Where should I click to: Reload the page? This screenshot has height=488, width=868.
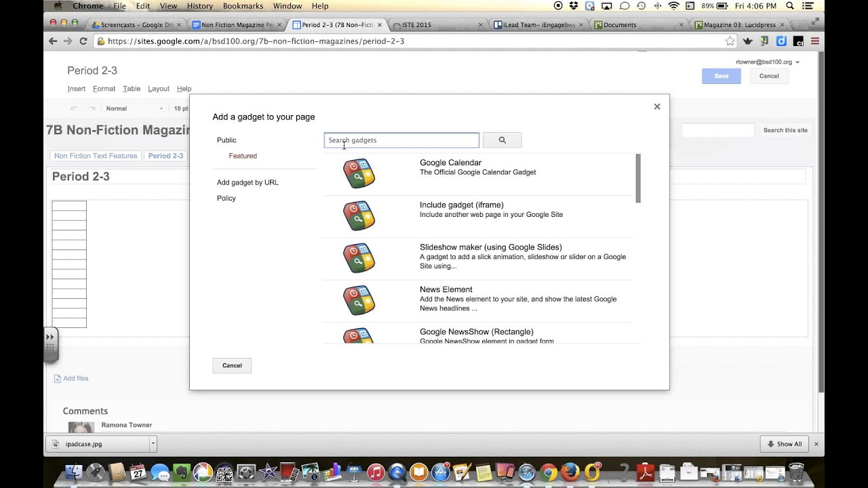[x=83, y=41]
